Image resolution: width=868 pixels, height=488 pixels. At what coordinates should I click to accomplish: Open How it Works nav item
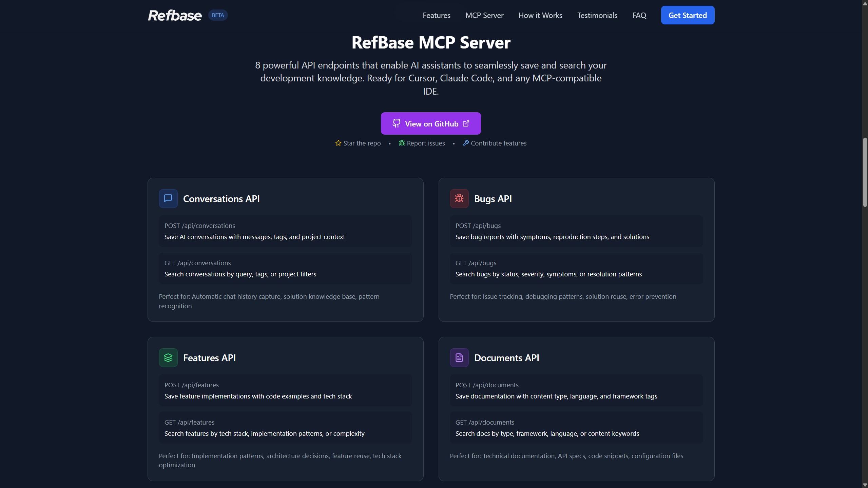[x=540, y=15]
